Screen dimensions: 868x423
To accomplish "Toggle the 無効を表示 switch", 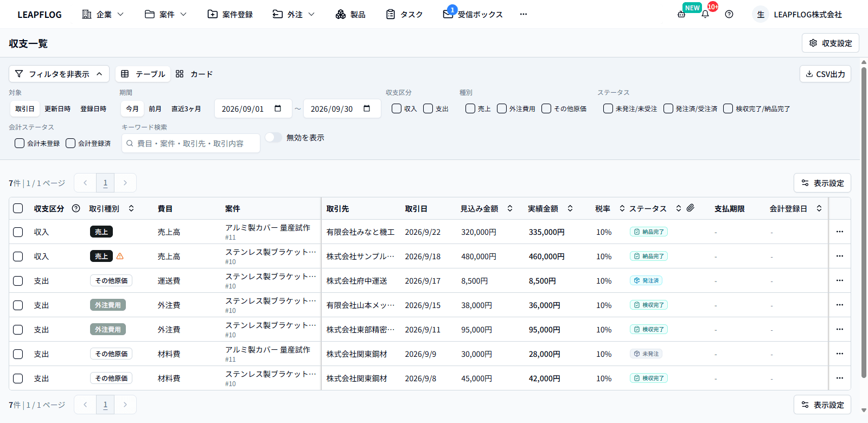I will (x=273, y=138).
